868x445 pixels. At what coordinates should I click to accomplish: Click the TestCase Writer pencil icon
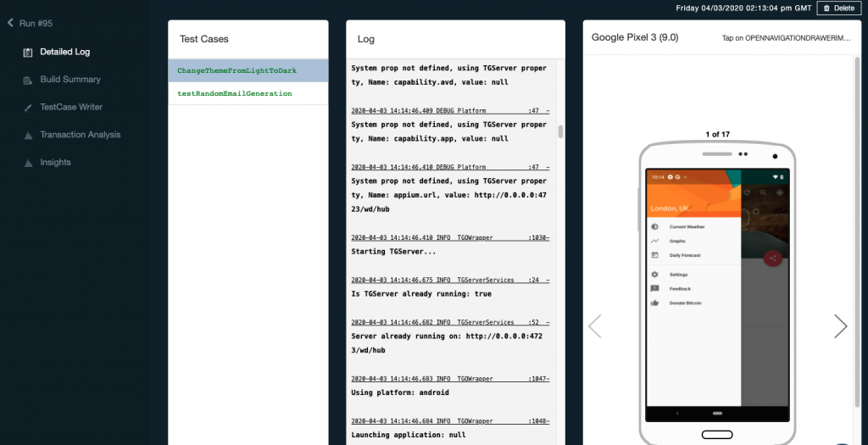point(28,108)
